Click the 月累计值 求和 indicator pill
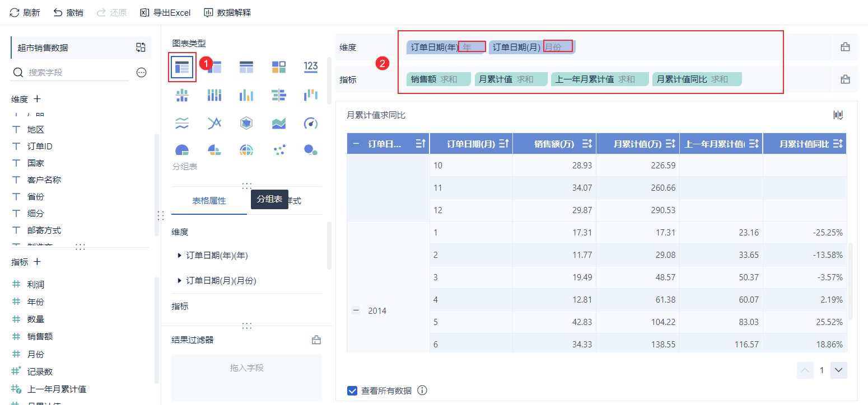The width and height of the screenshot is (868, 405). coord(511,79)
